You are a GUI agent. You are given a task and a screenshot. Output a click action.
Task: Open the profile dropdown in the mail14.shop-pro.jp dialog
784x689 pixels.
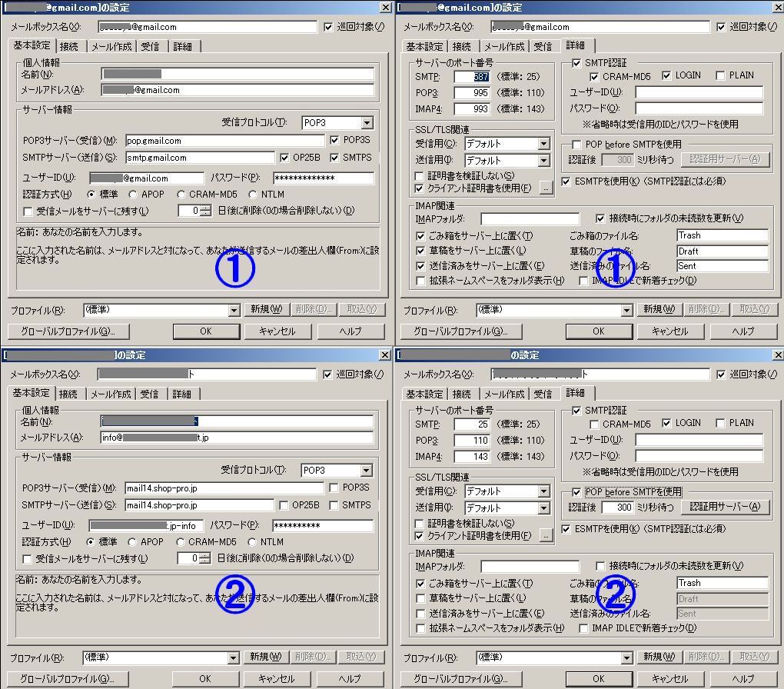[x=234, y=657]
